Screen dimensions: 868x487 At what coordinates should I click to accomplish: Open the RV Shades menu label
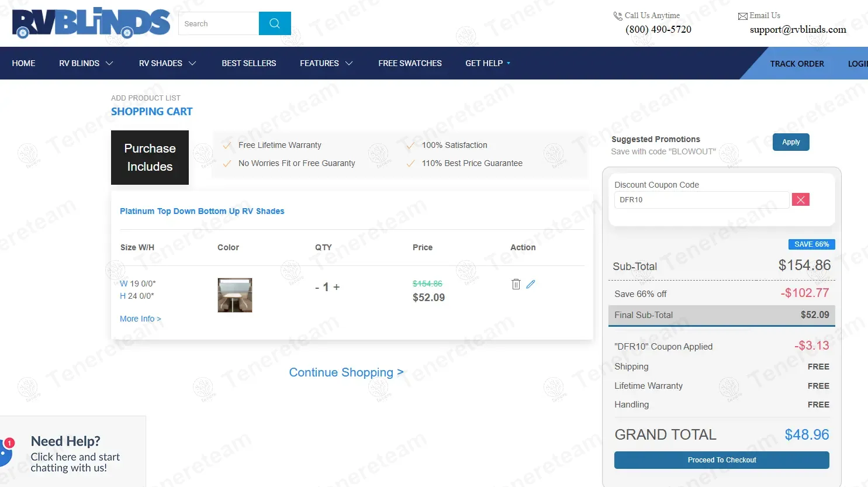pyautogui.click(x=161, y=63)
